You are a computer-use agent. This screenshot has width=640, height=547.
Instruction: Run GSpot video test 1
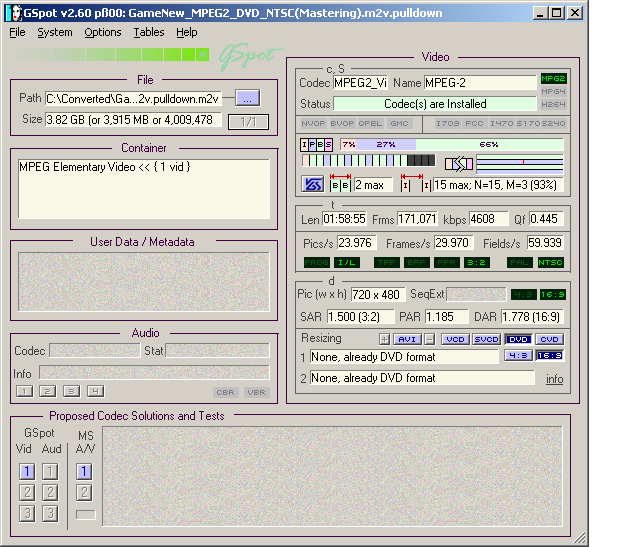[27, 472]
